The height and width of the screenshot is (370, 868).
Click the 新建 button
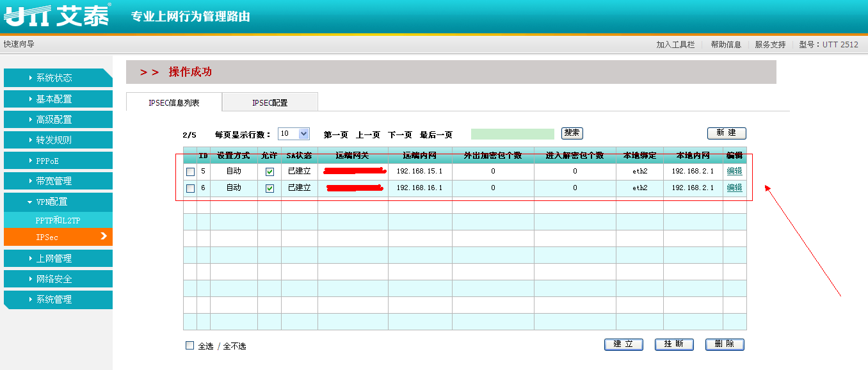727,133
